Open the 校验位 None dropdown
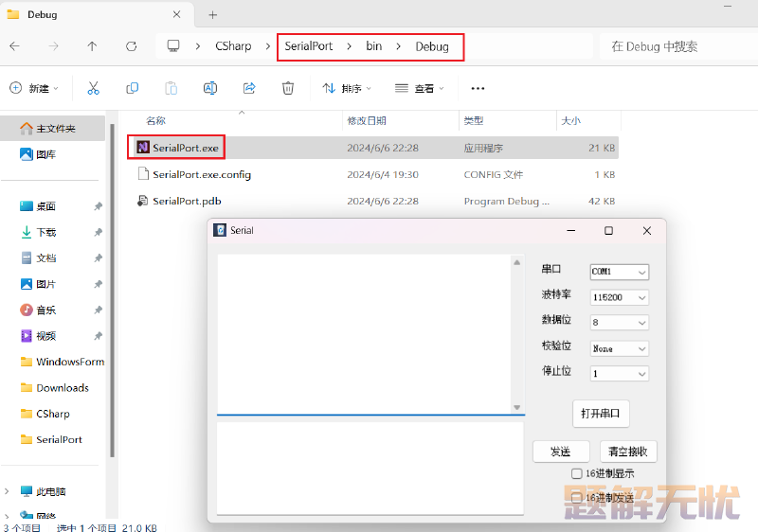The image size is (758, 532). (620, 348)
